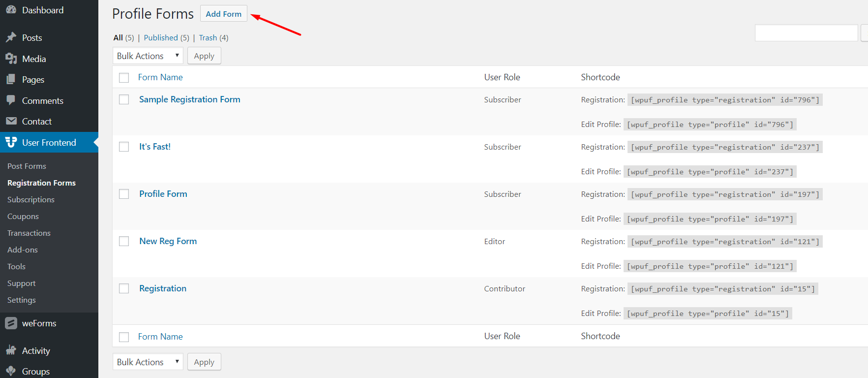
Task: Toggle the select-all checkbox in header
Action: [x=124, y=78]
